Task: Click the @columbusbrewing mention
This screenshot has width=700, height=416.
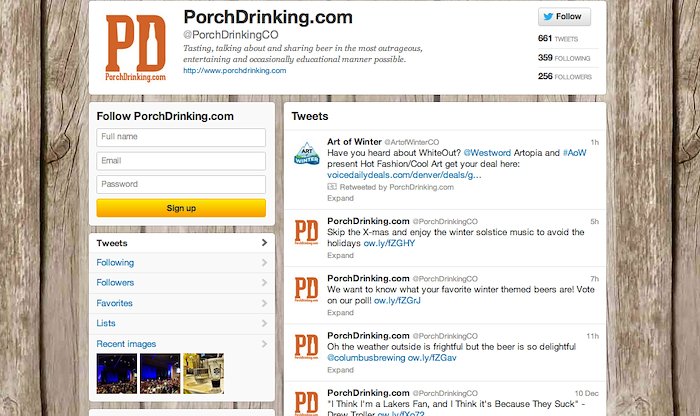Action: [x=366, y=358]
